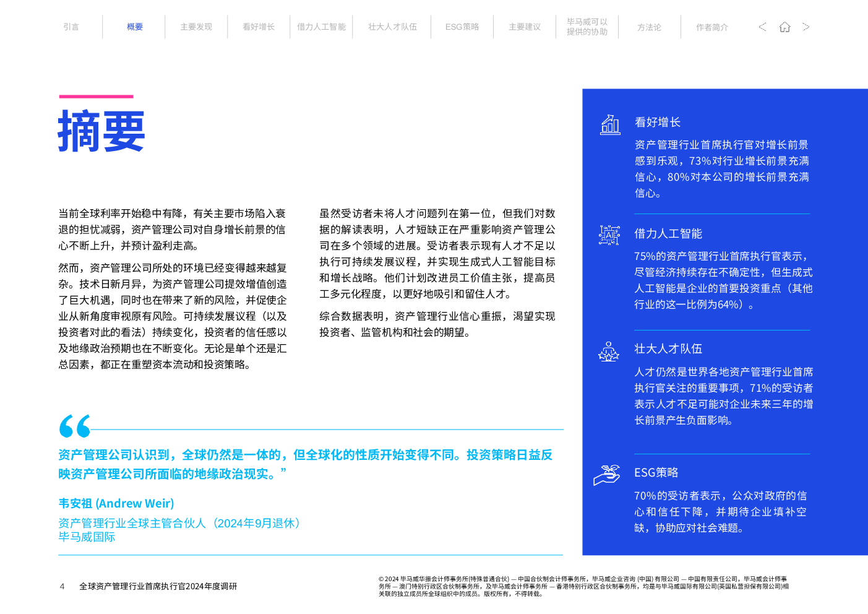Click the talent team icon
The width and height of the screenshot is (868, 614).
[x=609, y=352]
